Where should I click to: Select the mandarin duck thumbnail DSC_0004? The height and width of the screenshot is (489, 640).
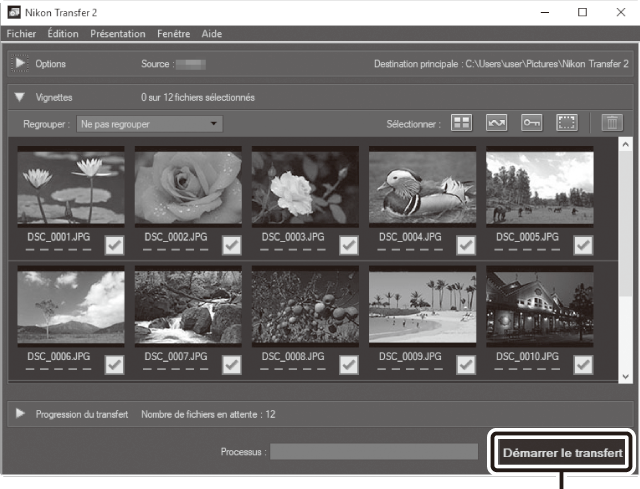tap(422, 187)
